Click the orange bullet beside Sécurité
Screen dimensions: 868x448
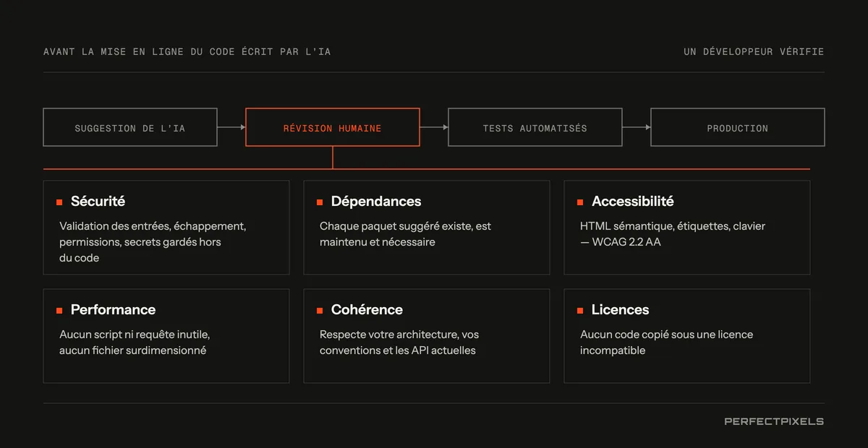[x=59, y=202]
